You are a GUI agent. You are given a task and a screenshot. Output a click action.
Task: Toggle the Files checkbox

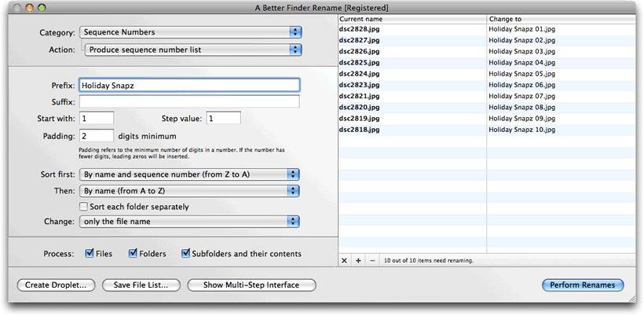[x=89, y=254]
